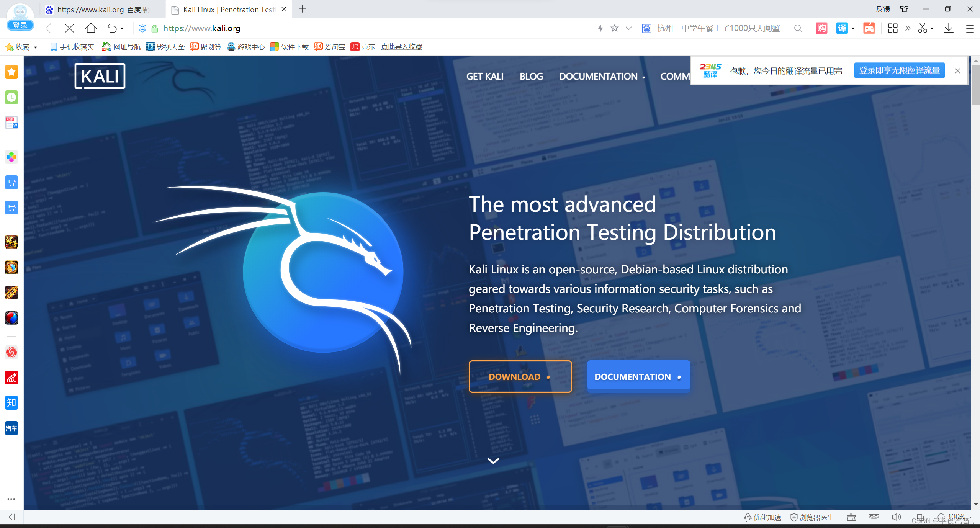Viewport: 980px width, 528px height.
Task: Open the downloads arrow icon
Action: click(x=948, y=28)
